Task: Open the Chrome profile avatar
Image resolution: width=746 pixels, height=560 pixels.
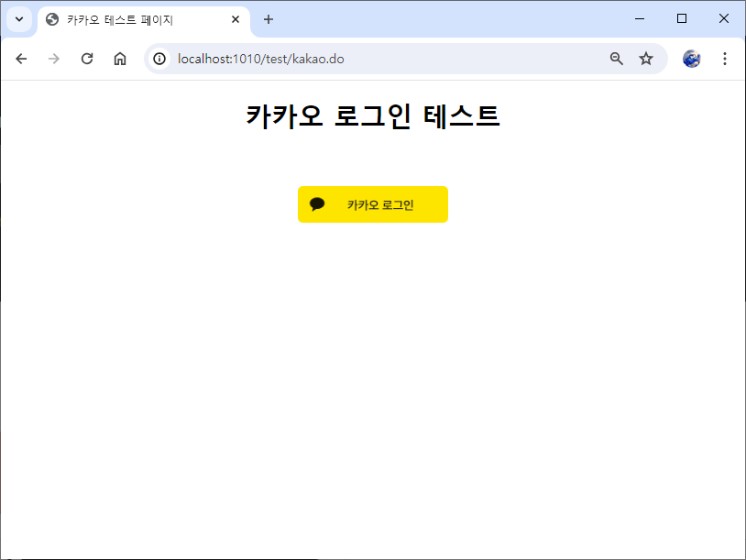Action: point(691,59)
